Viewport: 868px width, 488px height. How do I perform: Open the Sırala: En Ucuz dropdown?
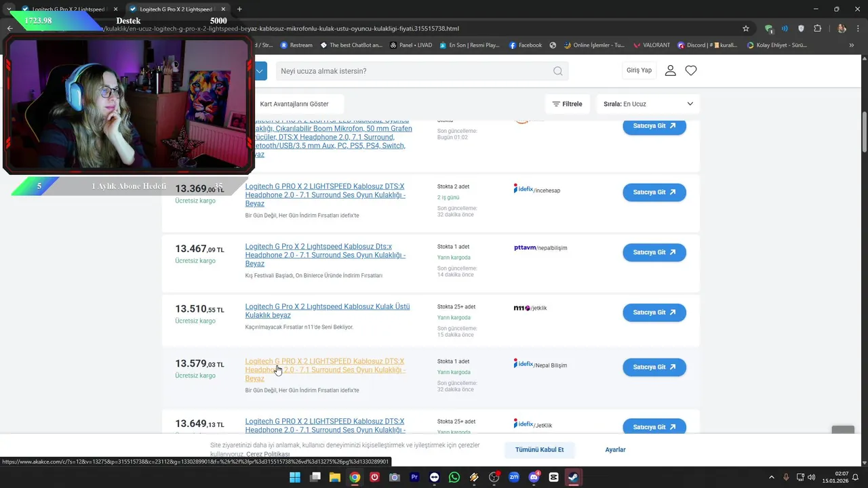pos(648,104)
